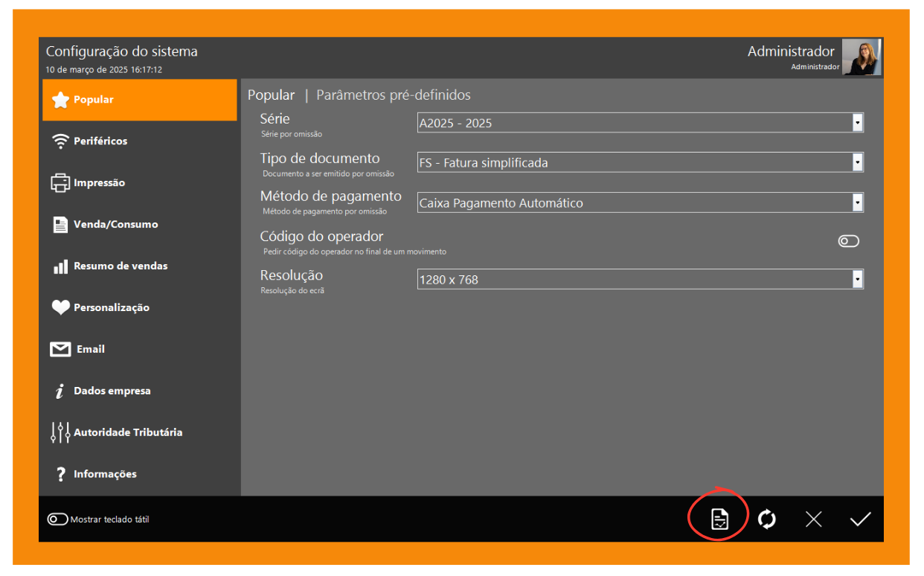Open Periféricos wifi icon section
This screenshot has width=924, height=576.
[61, 141]
